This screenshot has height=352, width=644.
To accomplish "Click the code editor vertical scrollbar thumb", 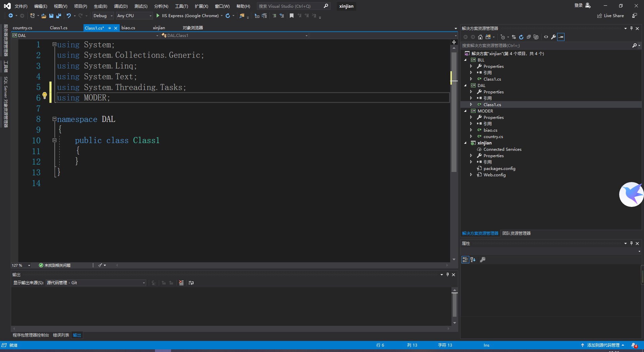I will pos(454,113).
